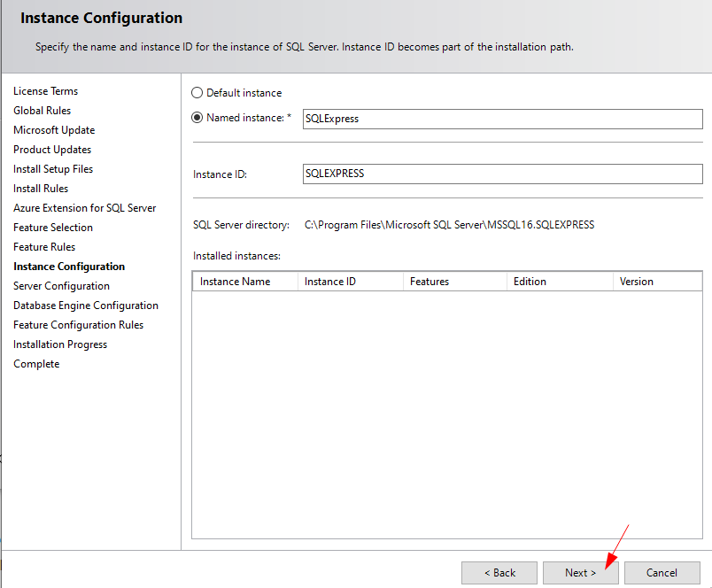Select the Default instance radio button
Viewport: 712px width, 588px height.
(x=196, y=92)
